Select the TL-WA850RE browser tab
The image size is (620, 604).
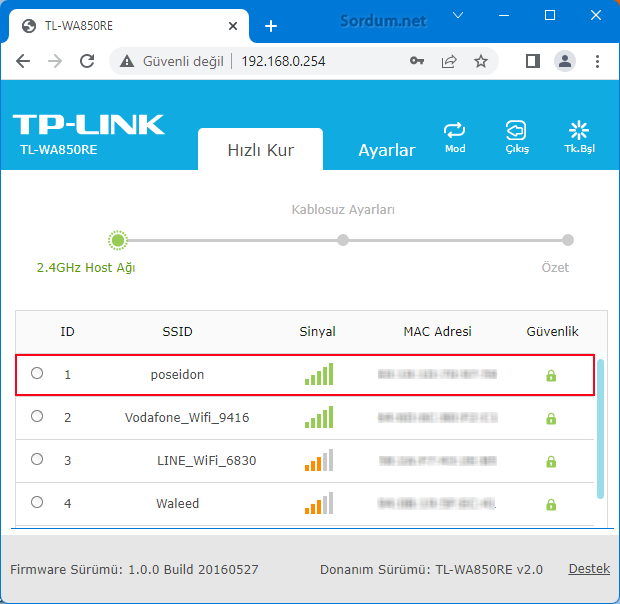(x=129, y=26)
